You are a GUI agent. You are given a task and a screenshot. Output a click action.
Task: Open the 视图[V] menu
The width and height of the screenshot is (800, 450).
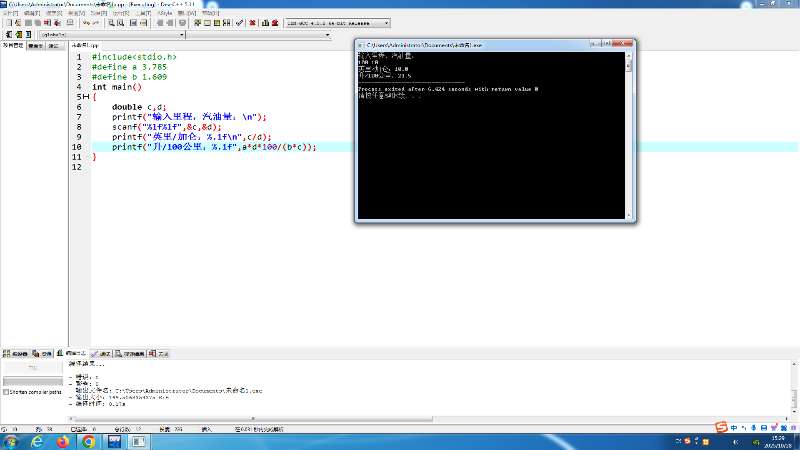pyautogui.click(x=77, y=13)
